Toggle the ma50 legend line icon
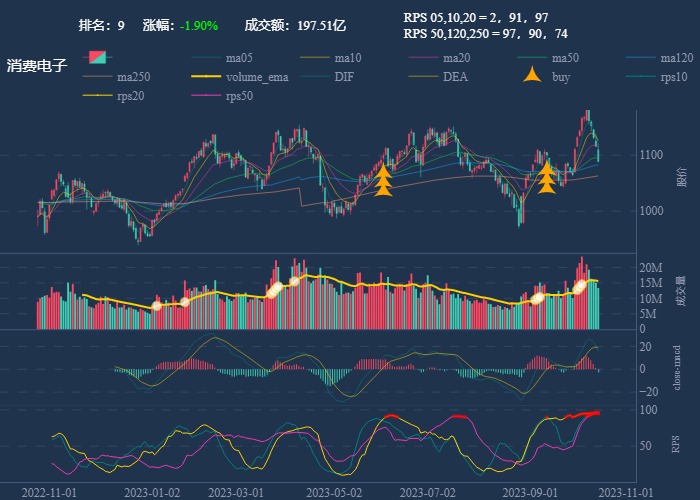The image size is (700, 500). click(532, 58)
